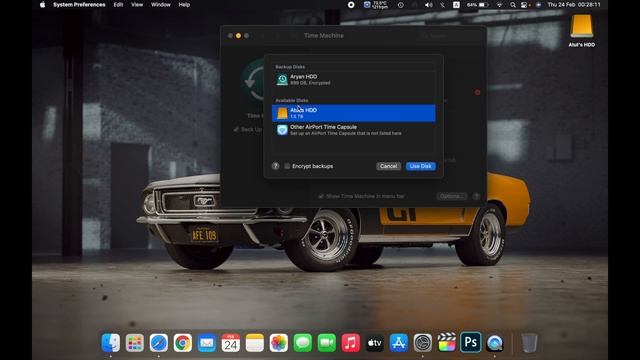Confirm with the Use Disk button
This screenshot has height=360, width=640.
[420, 166]
